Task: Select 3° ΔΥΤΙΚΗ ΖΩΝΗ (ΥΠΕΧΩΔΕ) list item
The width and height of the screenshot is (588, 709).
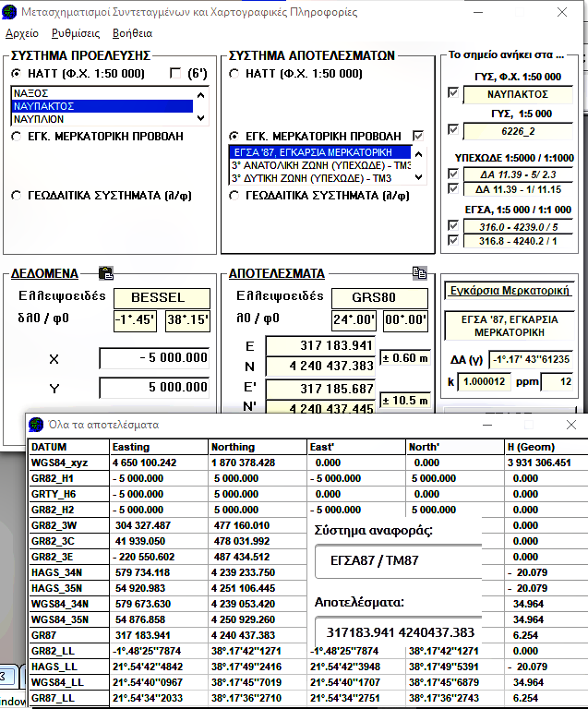Action: coord(320,178)
